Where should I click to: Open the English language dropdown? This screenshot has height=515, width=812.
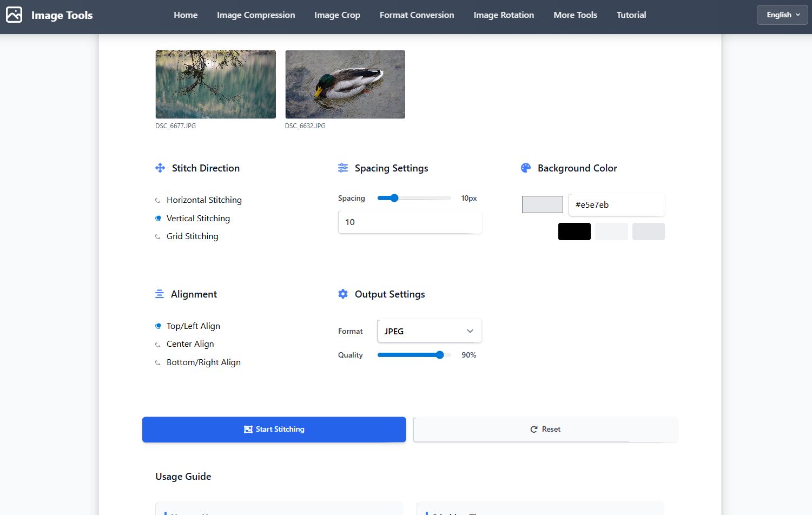point(782,15)
